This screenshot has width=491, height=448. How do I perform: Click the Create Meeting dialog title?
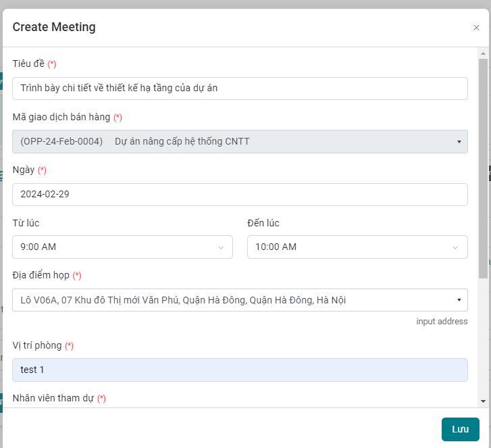tap(54, 28)
